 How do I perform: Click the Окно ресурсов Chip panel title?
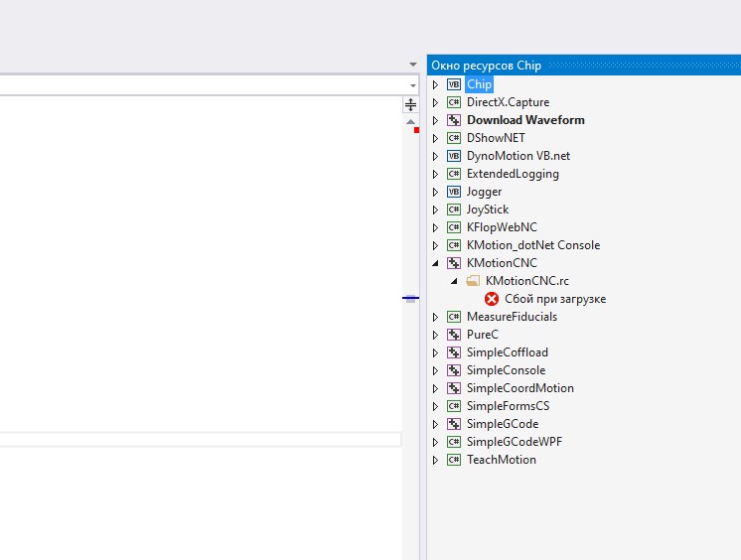[487, 65]
